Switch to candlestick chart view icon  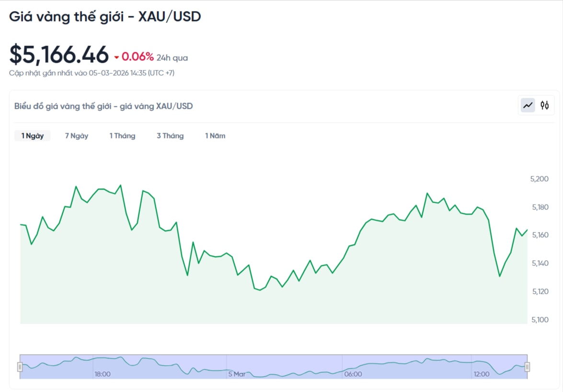coord(545,105)
